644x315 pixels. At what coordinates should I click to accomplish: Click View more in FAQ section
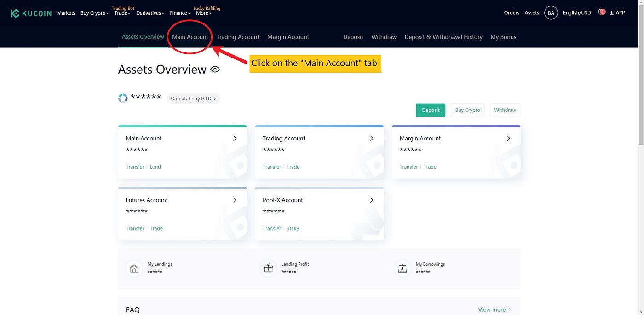(494, 309)
